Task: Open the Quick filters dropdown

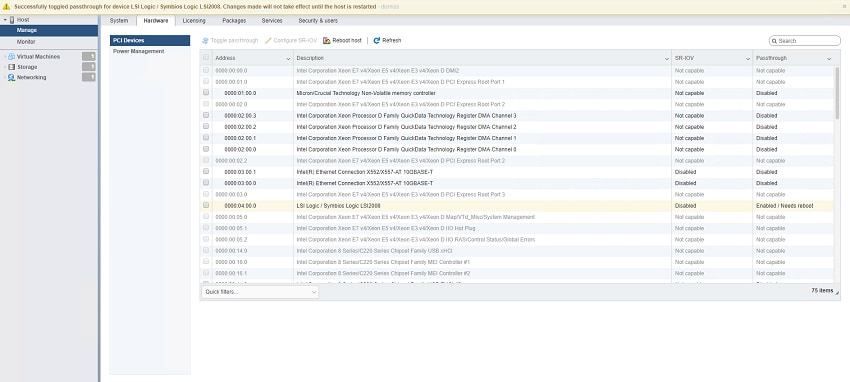Action: pos(260,292)
